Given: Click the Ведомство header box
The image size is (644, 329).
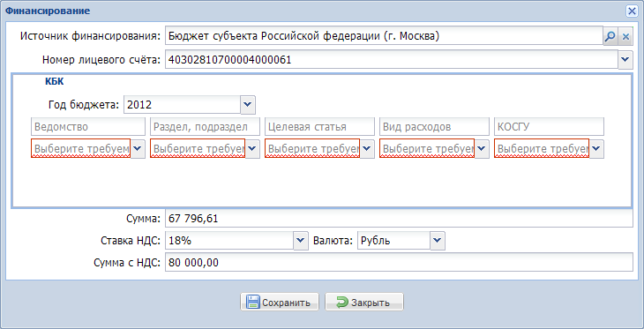Looking at the screenshot, I should point(88,127).
